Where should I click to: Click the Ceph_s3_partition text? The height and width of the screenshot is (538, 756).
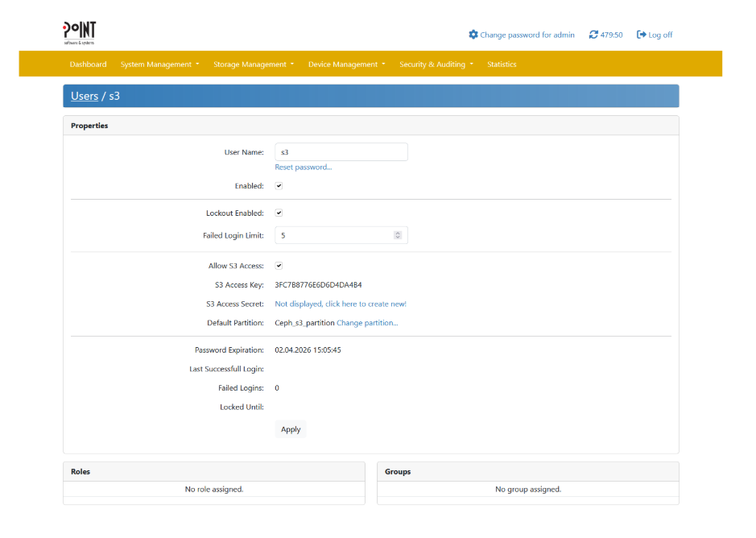pyautogui.click(x=304, y=323)
